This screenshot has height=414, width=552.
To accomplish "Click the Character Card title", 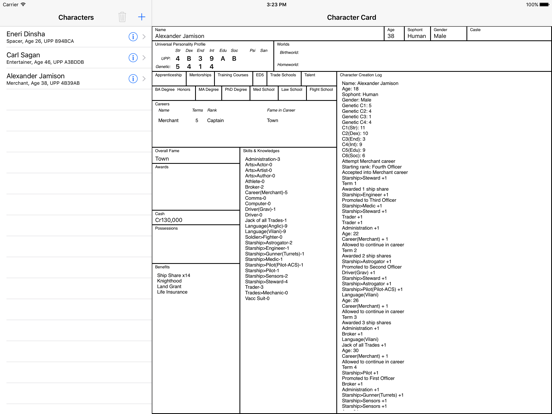I will 351,17.
